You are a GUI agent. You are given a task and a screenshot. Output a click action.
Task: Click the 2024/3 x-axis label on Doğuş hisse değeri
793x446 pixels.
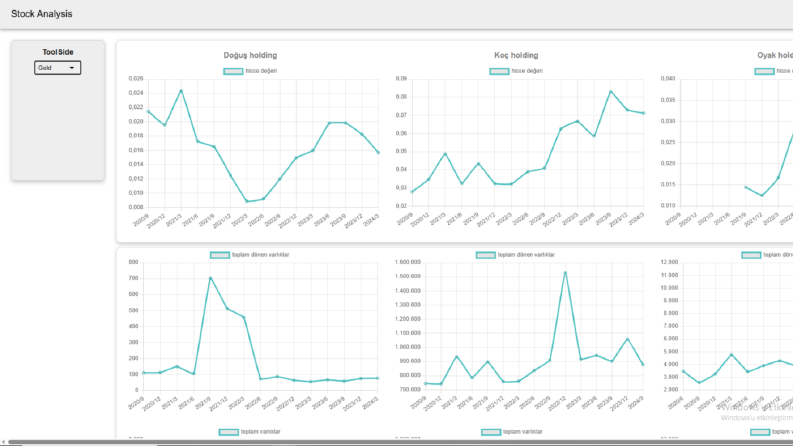tap(371, 219)
